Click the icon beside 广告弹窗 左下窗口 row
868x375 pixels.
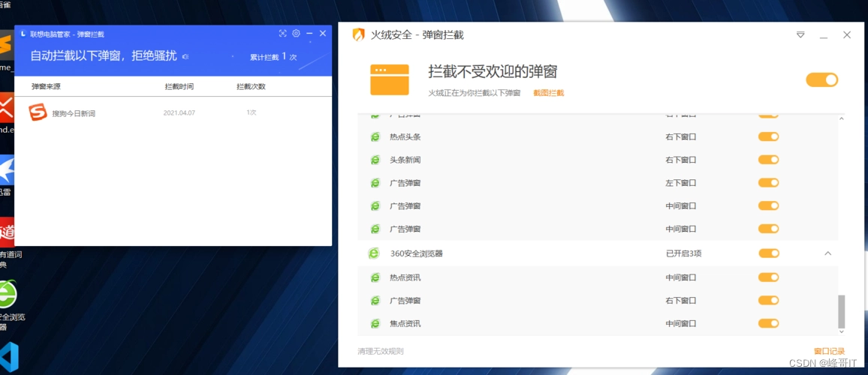[x=375, y=182]
